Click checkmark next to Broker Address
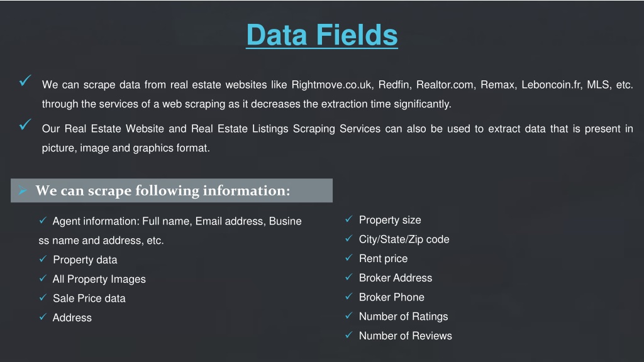 tap(348, 277)
